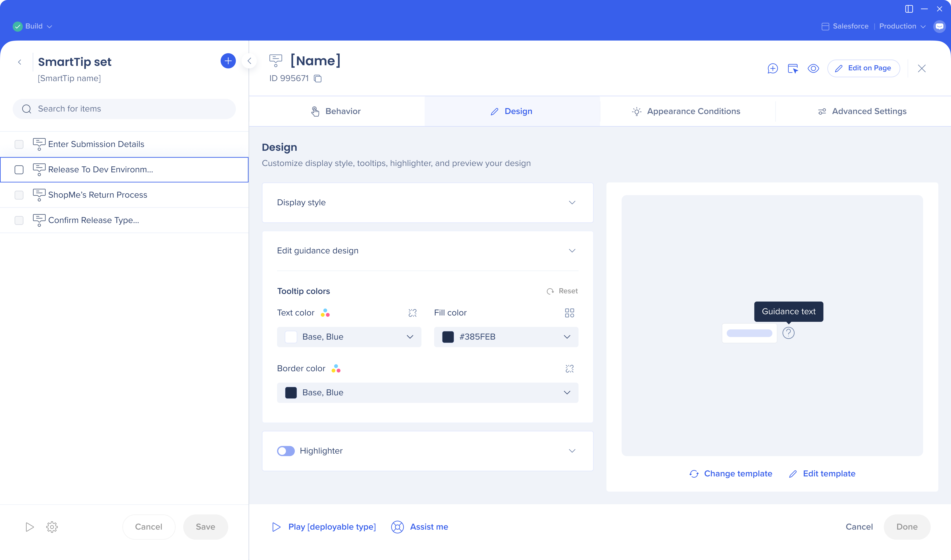Click Cancel in the right footer
Viewport: 951px width, 560px height.
pos(859,527)
